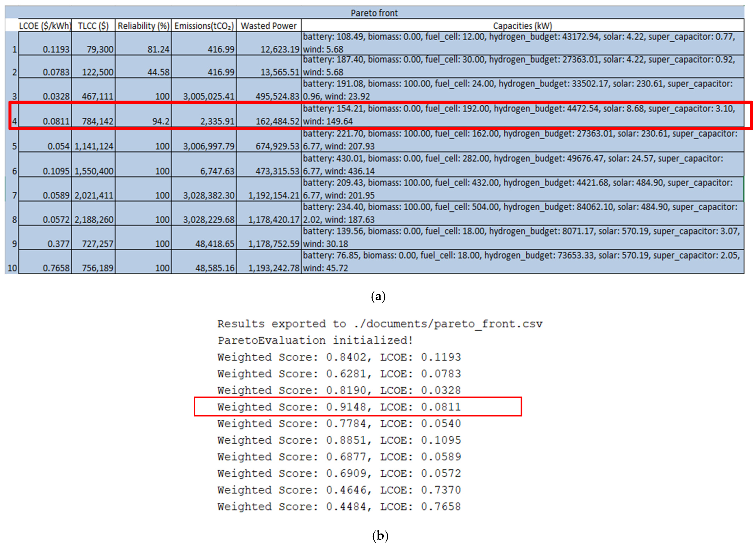Select TLCC cell 1,141,124
The image size is (756, 546).
93,140
